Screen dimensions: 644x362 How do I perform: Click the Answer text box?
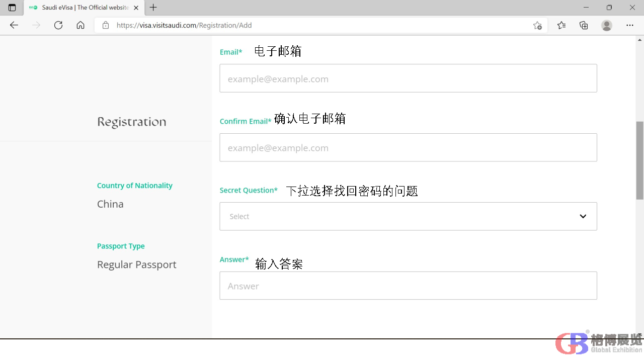(408, 286)
